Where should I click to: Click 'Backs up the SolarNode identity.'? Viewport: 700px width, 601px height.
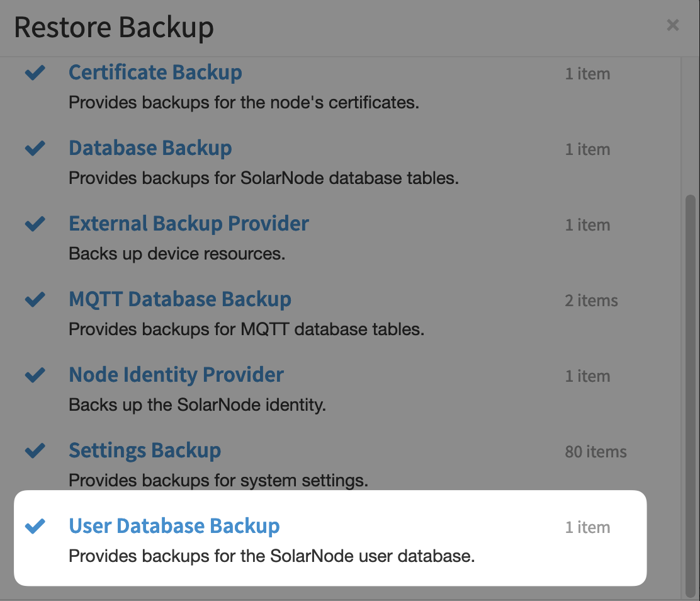tap(197, 405)
